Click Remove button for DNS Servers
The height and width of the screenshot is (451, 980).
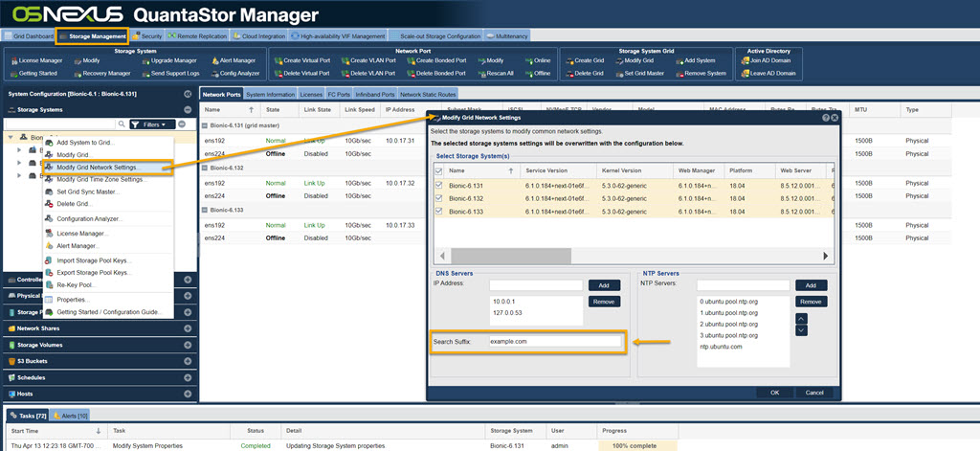[x=605, y=302]
